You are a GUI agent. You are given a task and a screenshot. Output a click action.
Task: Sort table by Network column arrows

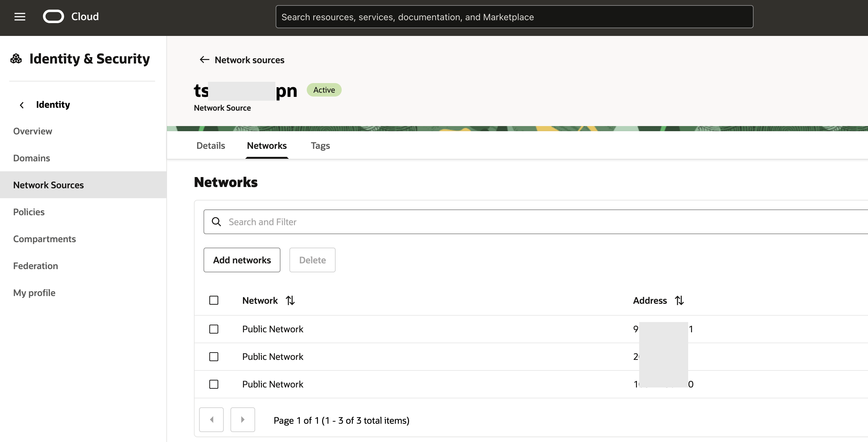pos(290,300)
